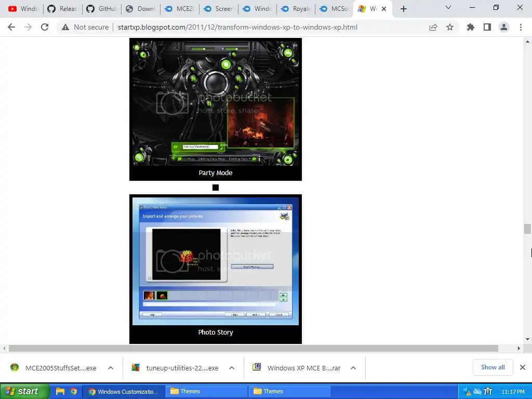Open the Windows XP start menu

tap(24, 391)
